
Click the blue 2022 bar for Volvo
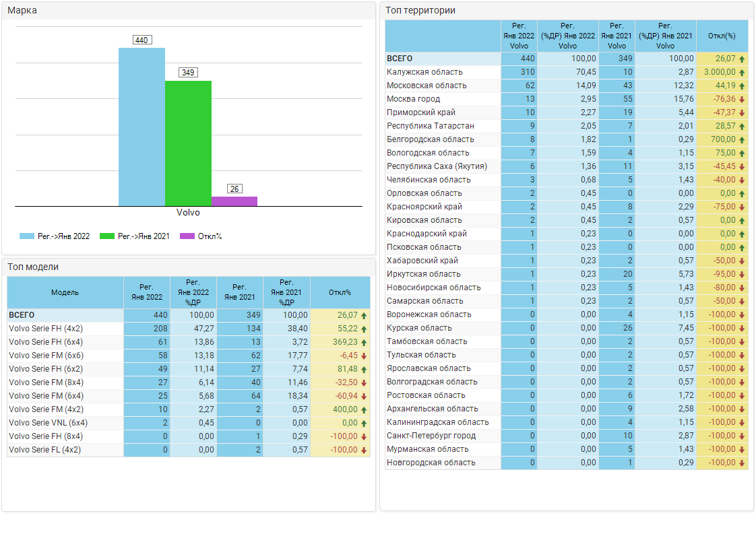click(x=141, y=127)
